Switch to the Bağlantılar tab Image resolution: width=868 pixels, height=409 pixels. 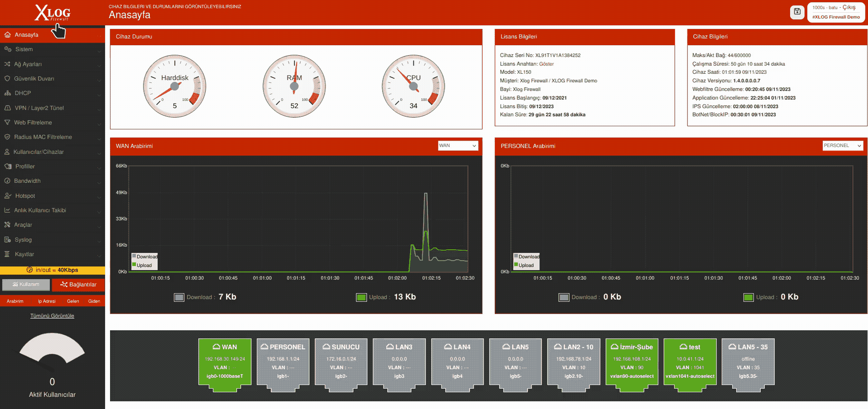click(78, 285)
